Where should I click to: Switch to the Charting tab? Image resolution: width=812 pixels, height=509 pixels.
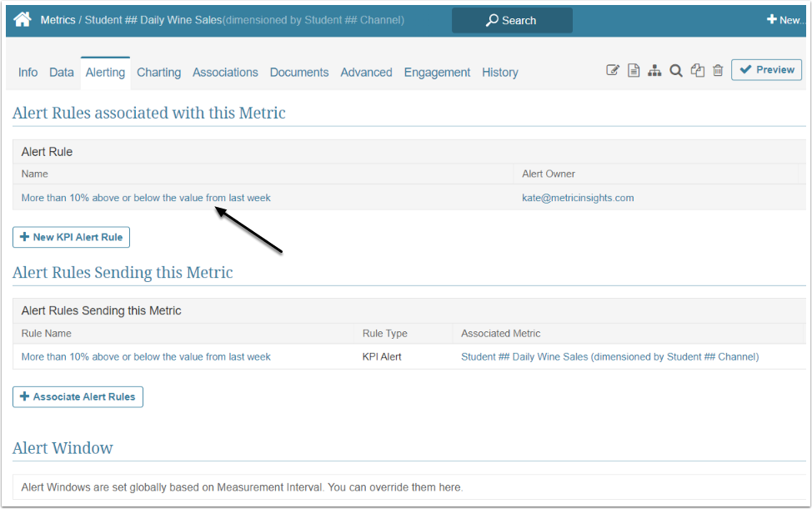(158, 73)
